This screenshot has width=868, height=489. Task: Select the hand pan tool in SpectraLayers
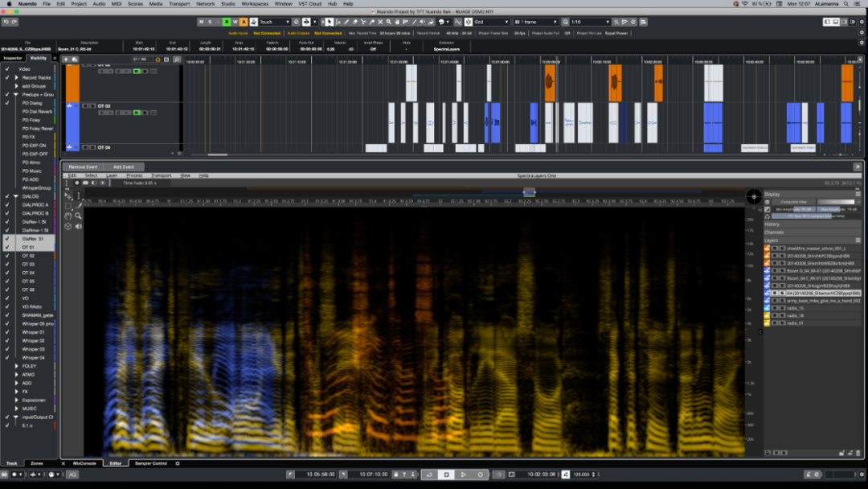pos(68,216)
